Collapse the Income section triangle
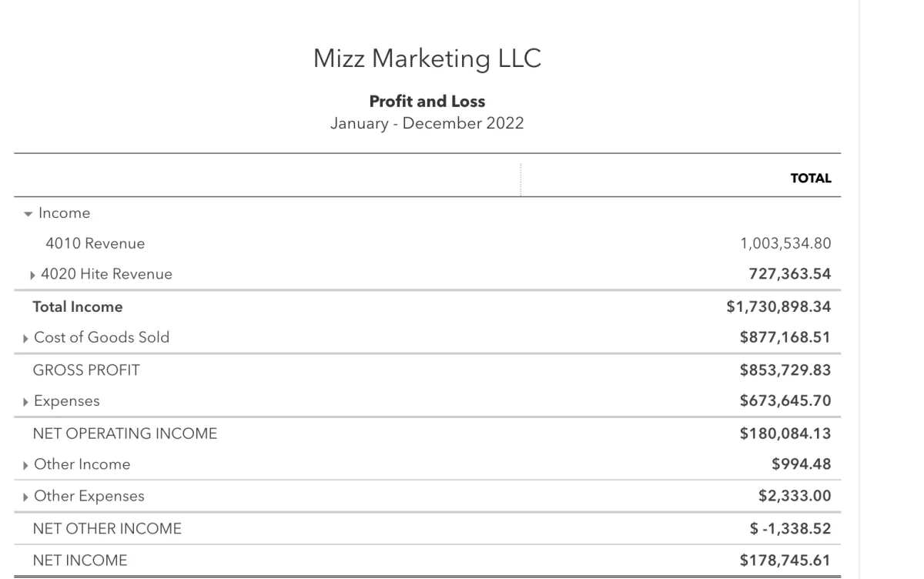This screenshot has height=579, width=924. tap(28, 213)
